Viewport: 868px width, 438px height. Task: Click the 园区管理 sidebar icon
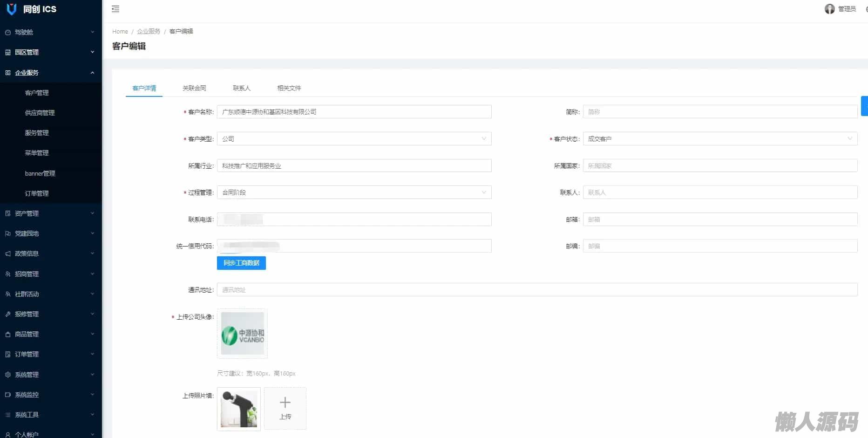(7, 52)
